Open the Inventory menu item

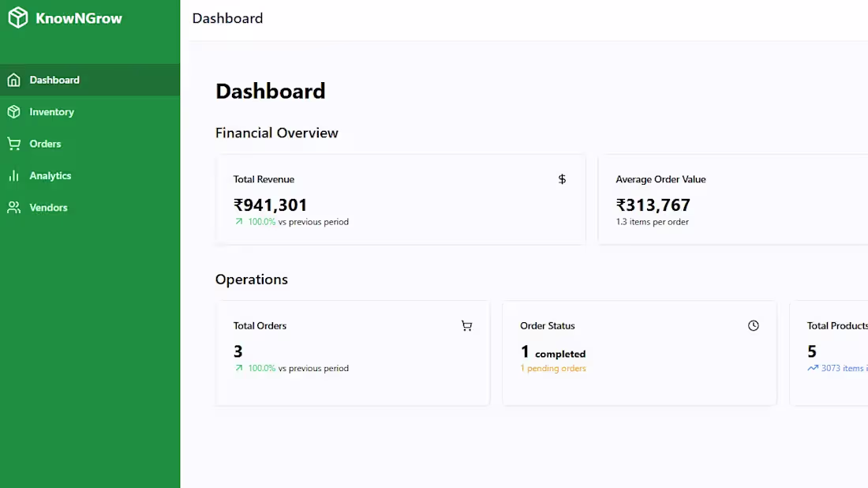(51, 112)
